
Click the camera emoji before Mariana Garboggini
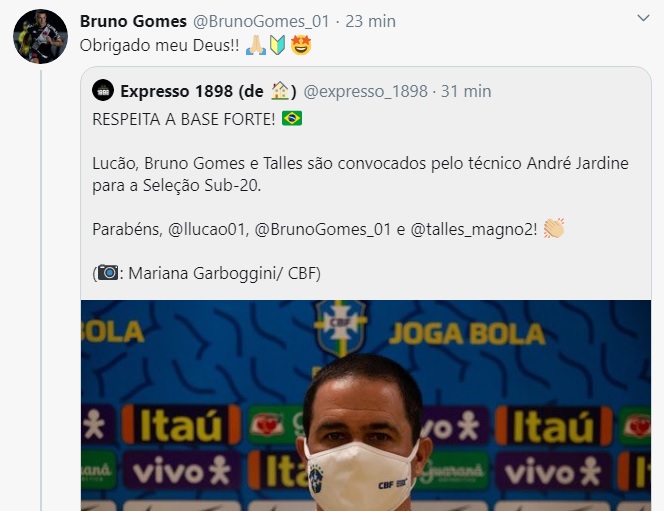click(108, 273)
